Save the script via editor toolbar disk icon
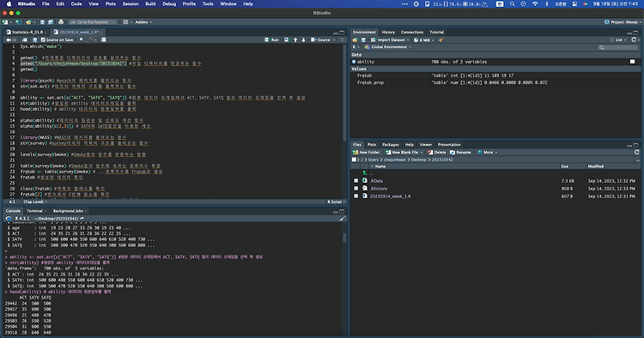 [35, 39]
